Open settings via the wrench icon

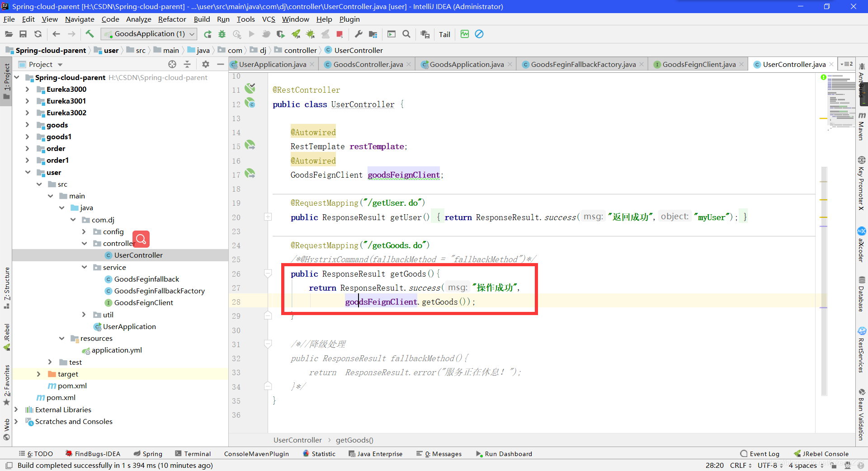359,34
